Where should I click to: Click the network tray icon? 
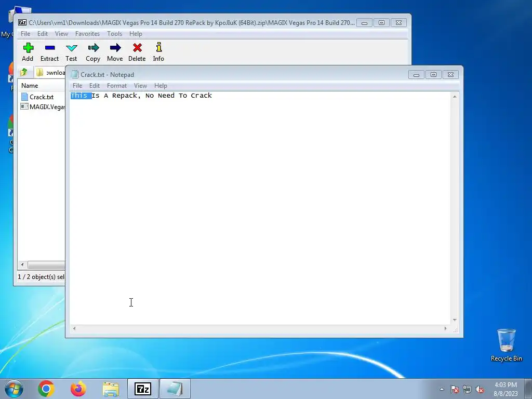click(467, 389)
